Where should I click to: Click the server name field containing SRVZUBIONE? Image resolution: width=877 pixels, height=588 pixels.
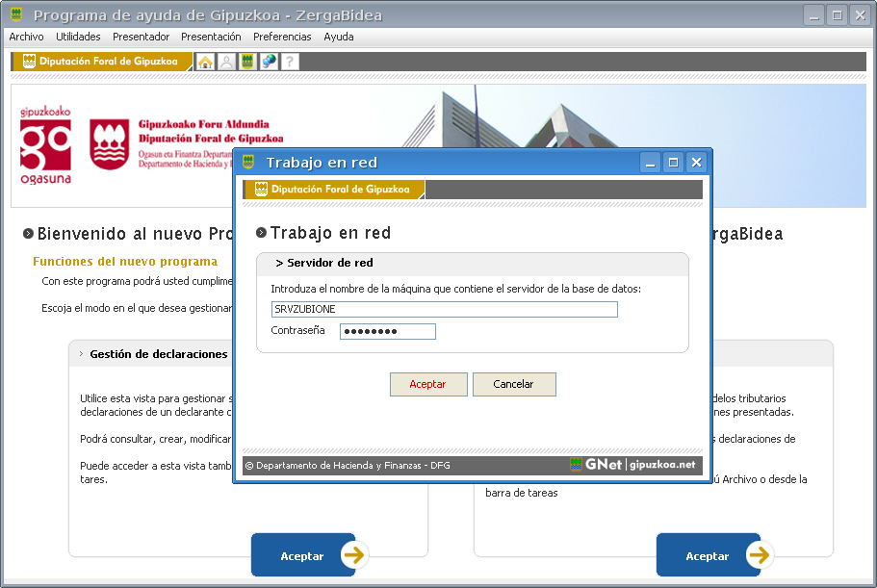coord(444,309)
